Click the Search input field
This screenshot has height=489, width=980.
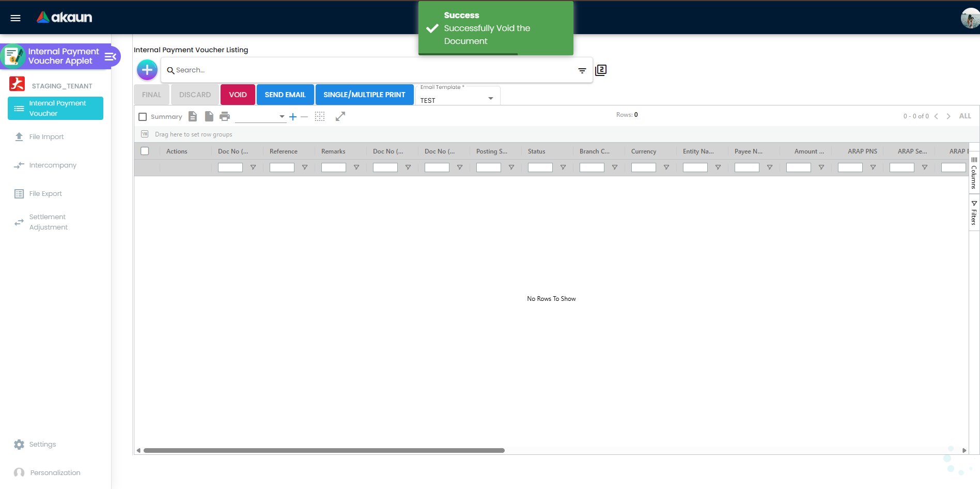(x=372, y=70)
